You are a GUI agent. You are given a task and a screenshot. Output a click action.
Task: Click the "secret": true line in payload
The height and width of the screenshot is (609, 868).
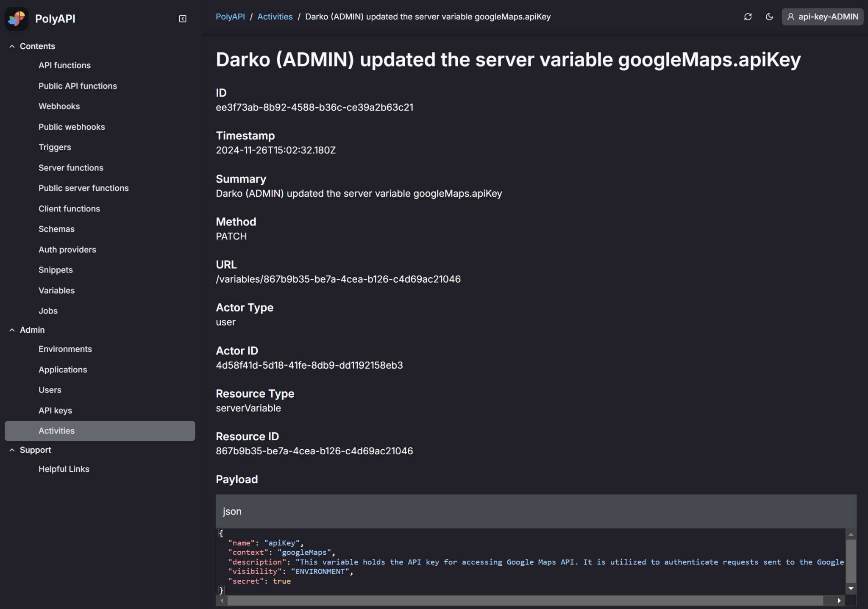(259, 581)
